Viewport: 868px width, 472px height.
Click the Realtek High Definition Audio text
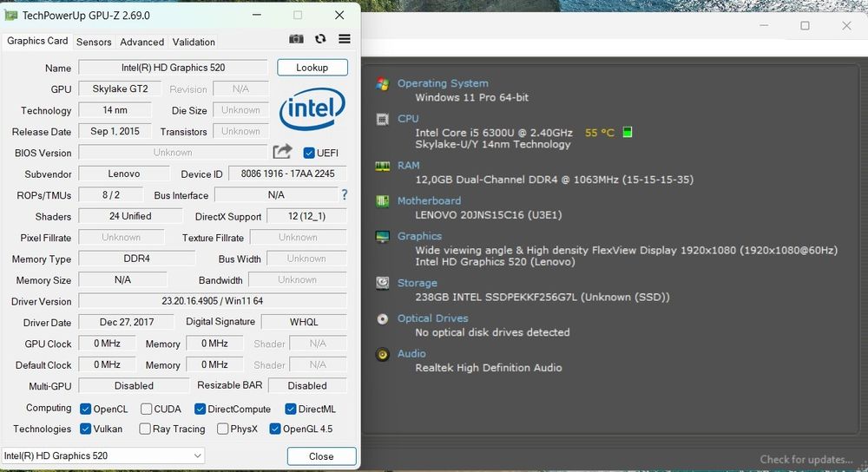coord(488,368)
